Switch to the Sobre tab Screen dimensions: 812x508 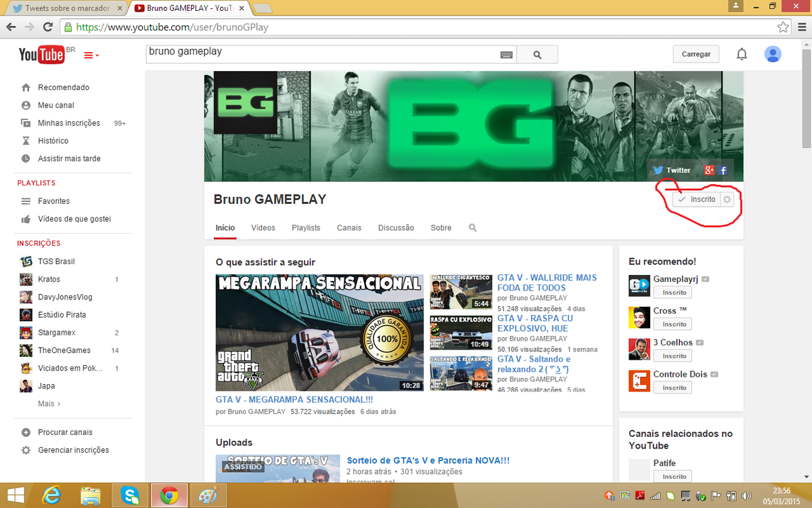(441, 228)
